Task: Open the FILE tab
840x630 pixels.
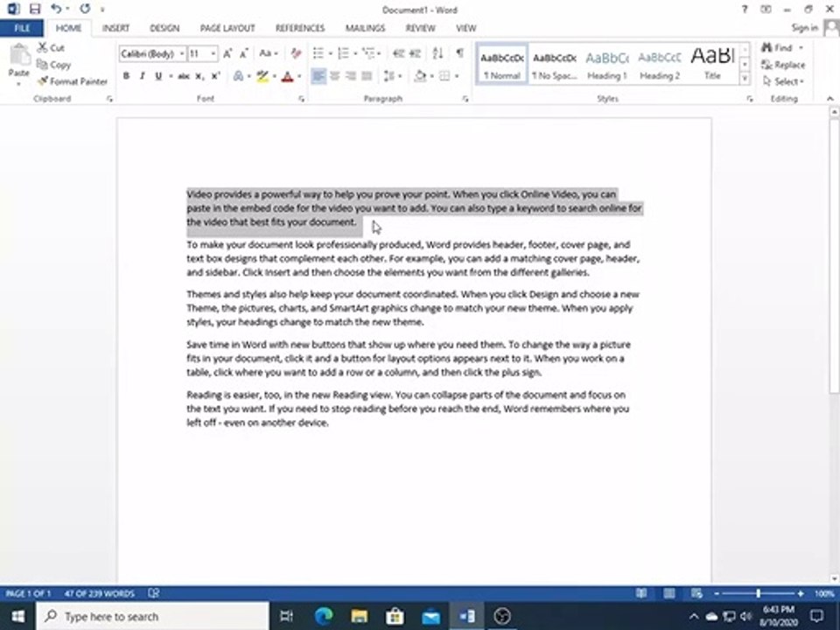Action: point(22,28)
